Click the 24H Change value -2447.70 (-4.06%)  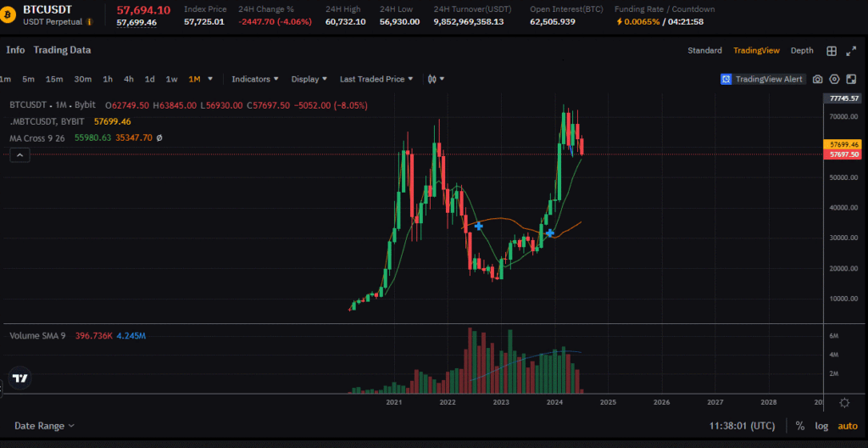[x=275, y=21]
